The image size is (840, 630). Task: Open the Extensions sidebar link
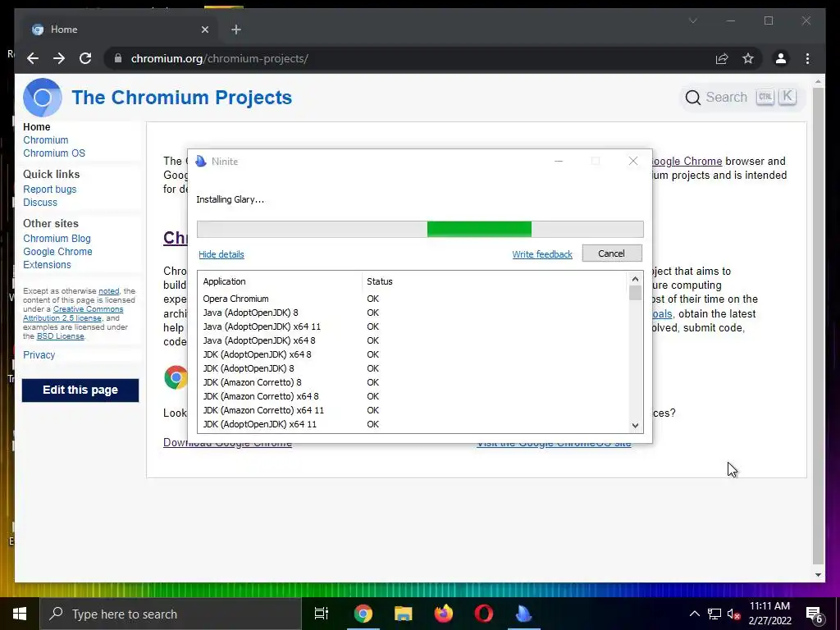point(47,265)
